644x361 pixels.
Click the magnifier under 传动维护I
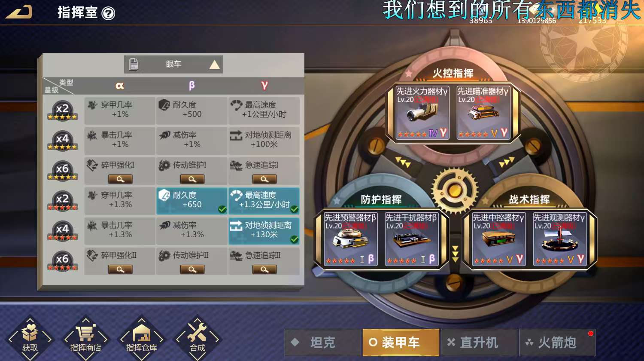point(192,179)
